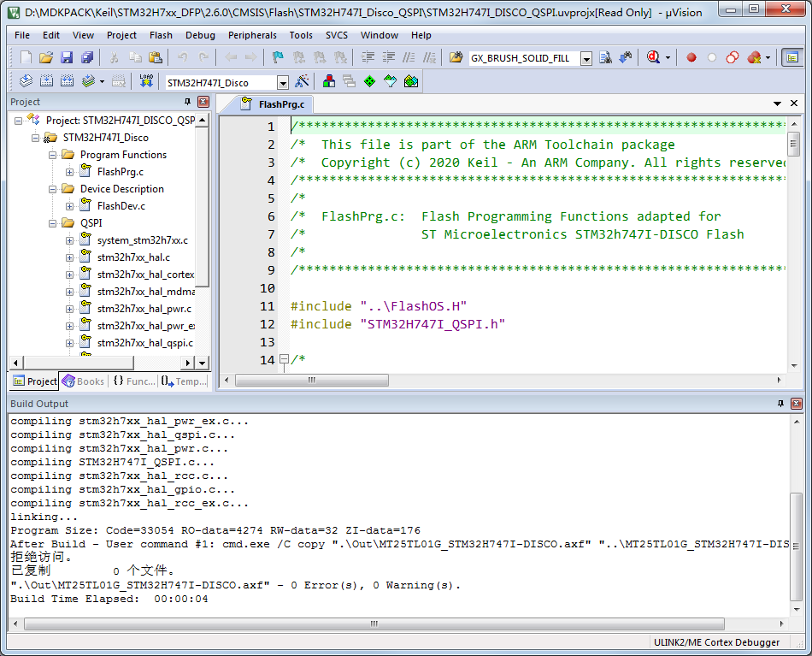Toggle enable/disable breakpoint
812x656 pixels.
point(712,57)
